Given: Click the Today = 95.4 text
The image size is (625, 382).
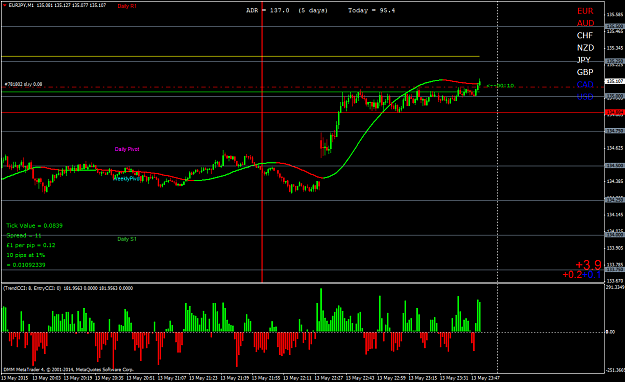Looking at the screenshot, I should click(x=371, y=10).
